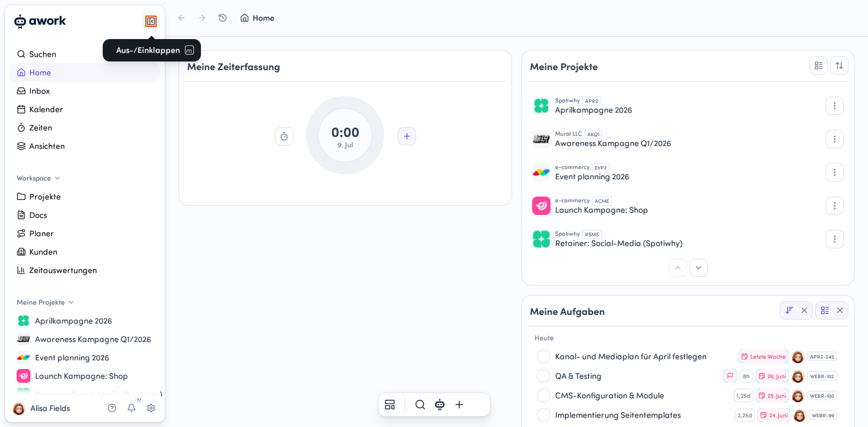The image size is (868, 427).
Task: Remove grouping in Meine Aufgaben
Action: tap(840, 310)
